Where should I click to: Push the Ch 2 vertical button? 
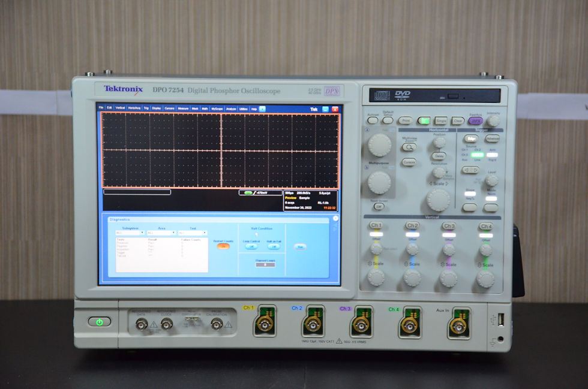click(x=413, y=225)
